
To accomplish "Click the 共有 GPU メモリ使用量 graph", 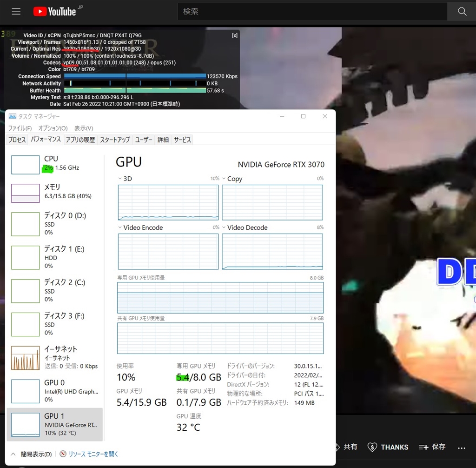I will click(220, 338).
